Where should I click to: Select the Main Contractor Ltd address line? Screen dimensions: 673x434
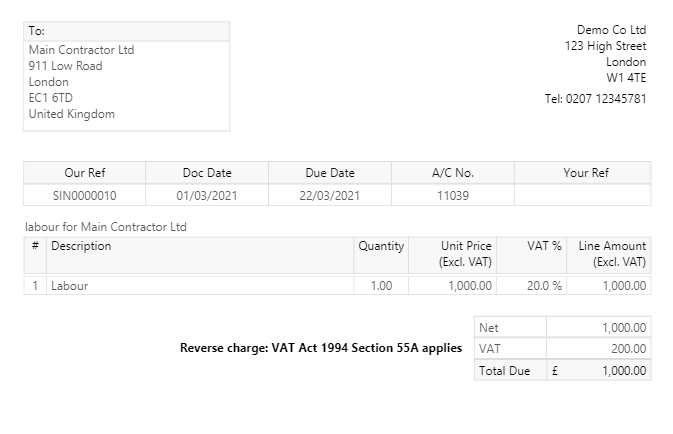point(81,50)
